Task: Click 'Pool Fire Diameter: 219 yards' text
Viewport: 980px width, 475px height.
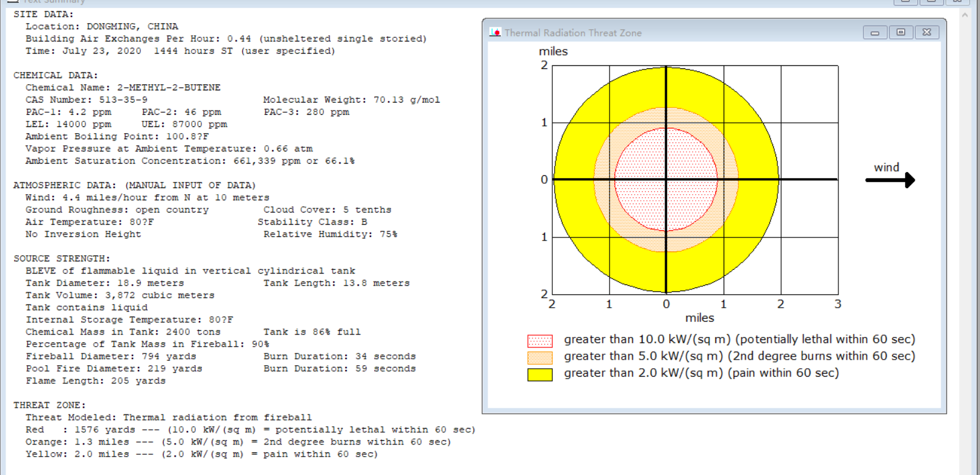Action: [x=114, y=368]
